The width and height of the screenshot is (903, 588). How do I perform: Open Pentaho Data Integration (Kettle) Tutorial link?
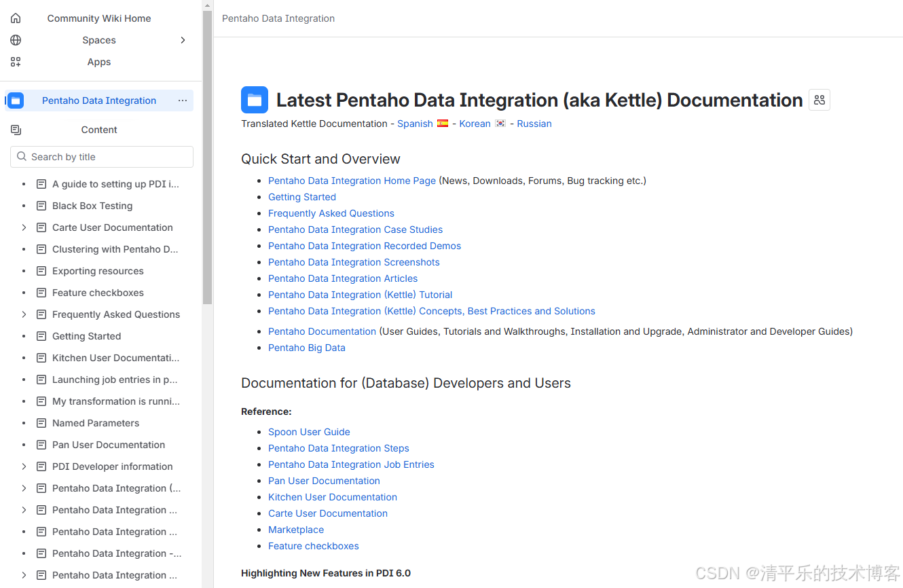tap(361, 295)
